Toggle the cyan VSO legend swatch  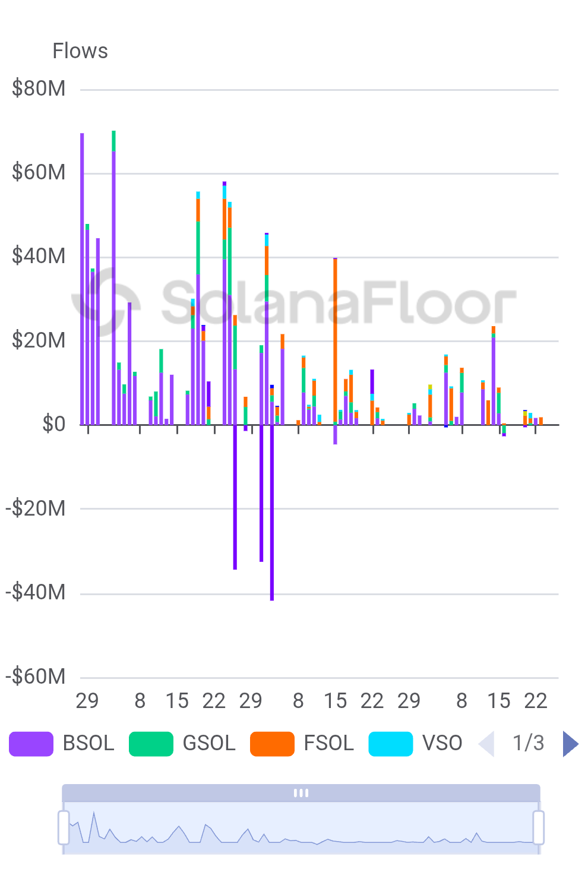[x=390, y=744]
